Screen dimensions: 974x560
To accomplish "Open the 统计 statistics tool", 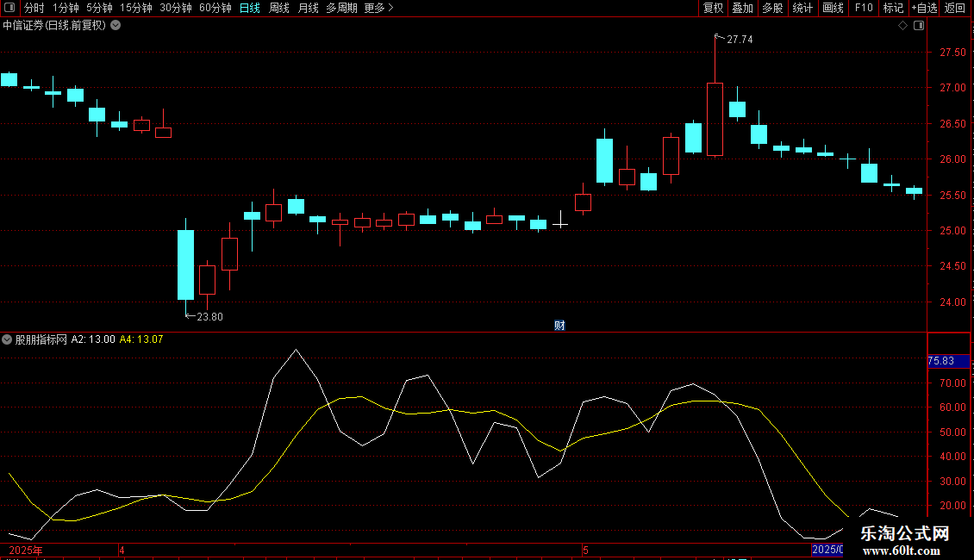I will point(802,8).
